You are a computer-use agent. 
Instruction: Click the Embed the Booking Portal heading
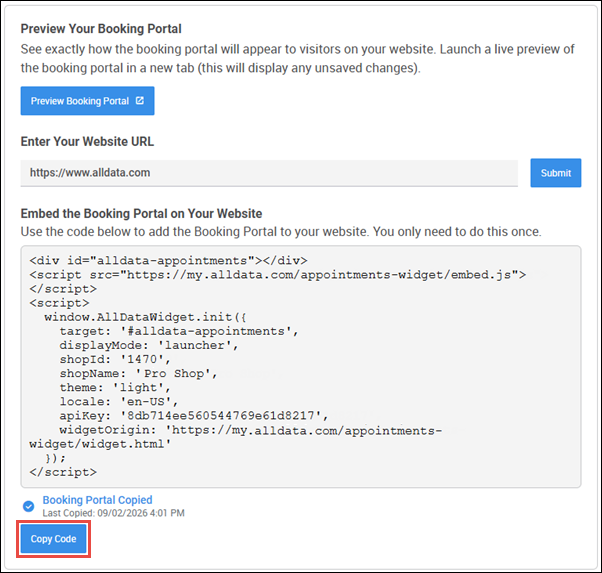tap(141, 214)
